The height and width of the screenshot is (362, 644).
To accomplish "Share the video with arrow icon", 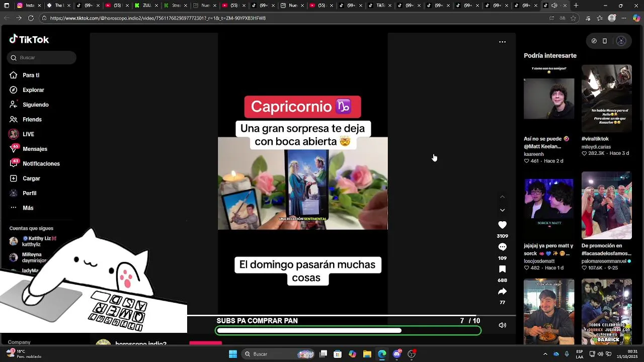I will pos(502,292).
